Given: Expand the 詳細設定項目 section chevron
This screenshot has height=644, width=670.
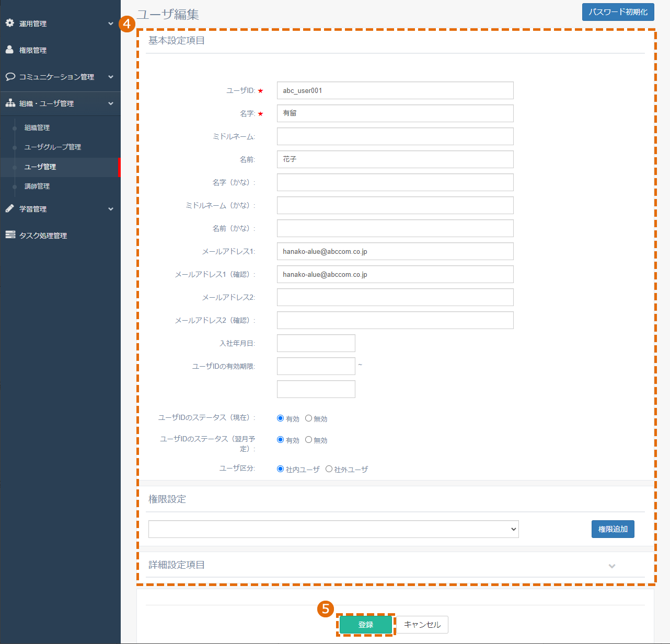Looking at the screenshot, I should coord(612,566).
